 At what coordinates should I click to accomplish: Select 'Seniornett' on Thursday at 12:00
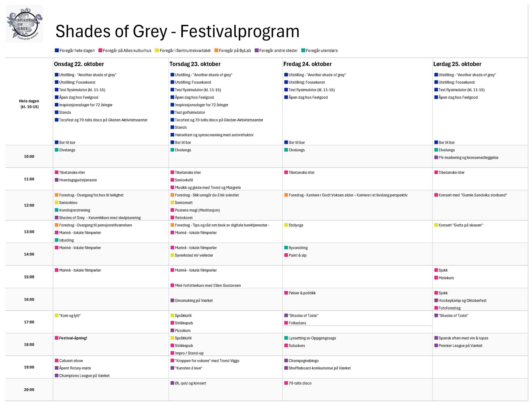184,203
